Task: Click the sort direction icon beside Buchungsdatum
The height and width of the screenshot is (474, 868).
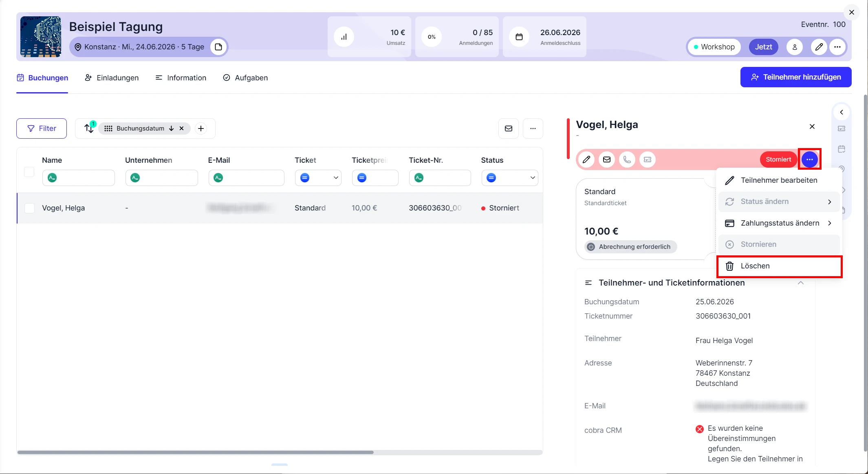Action: (171, 128)
